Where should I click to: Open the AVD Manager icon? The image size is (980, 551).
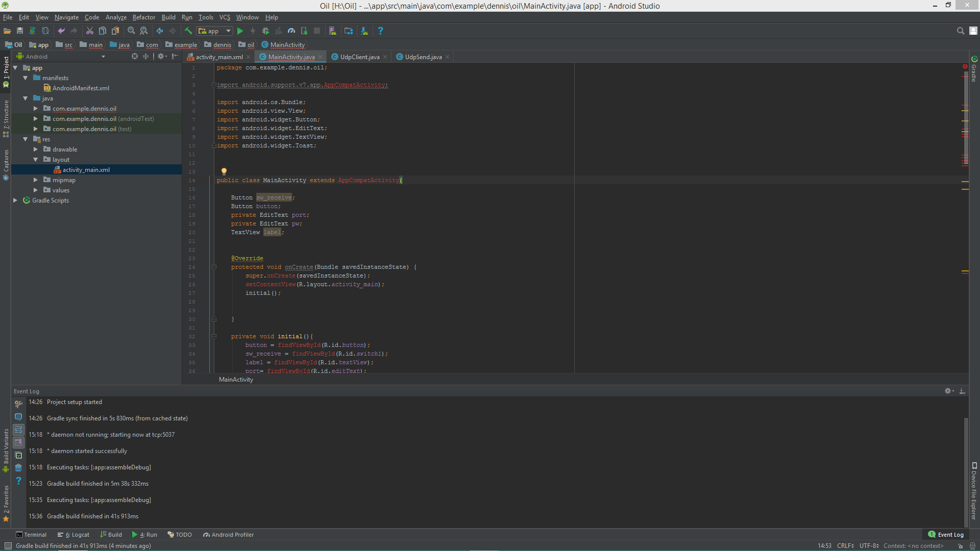(332, 31)
